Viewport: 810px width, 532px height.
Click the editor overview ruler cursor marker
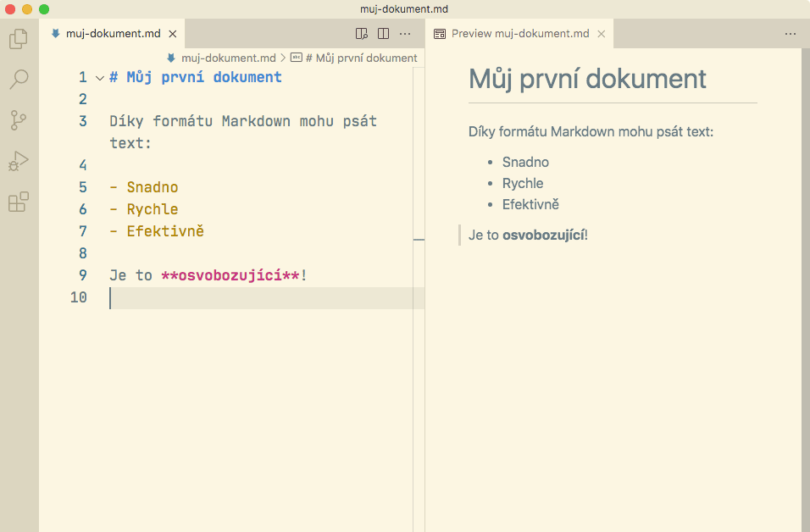pos(419,240)
